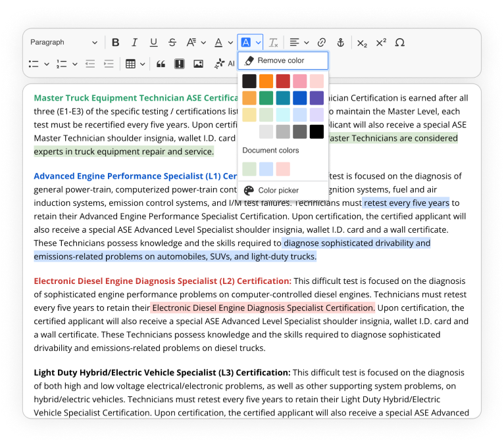Pick light pink document color

tap(283, 169)
